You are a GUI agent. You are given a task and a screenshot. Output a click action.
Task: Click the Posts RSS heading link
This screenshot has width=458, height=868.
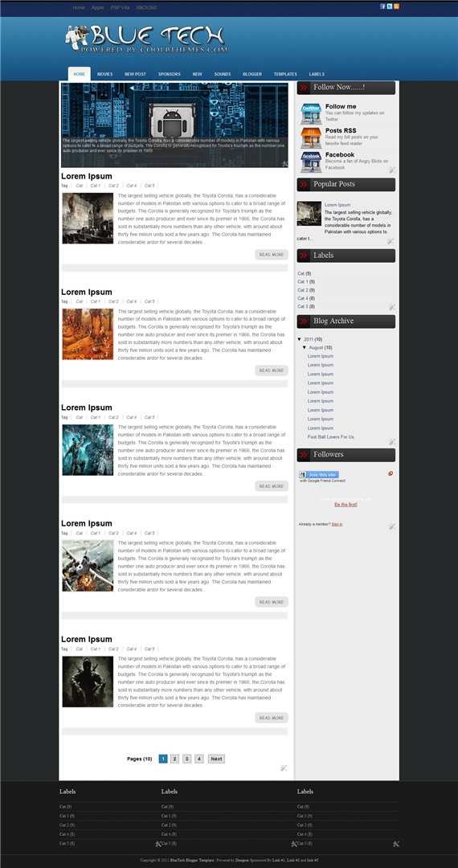(341, 131)
